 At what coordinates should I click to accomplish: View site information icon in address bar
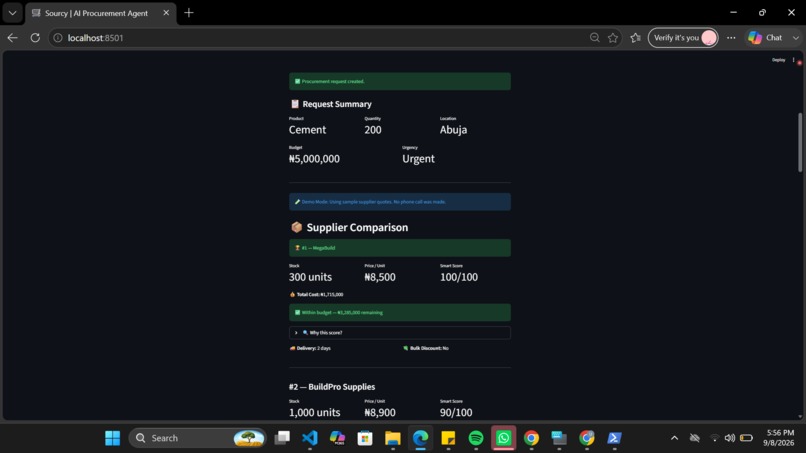(58, 38)
